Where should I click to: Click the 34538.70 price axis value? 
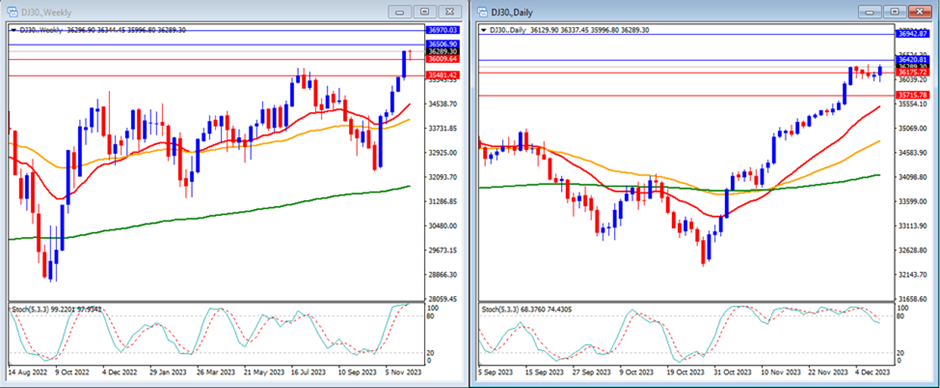(x=444, y=104)
